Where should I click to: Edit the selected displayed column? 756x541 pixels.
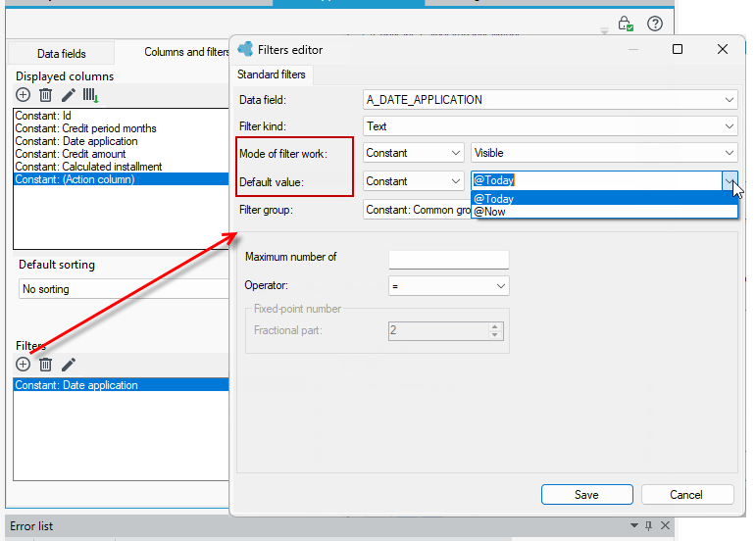[x=69, y=95]
